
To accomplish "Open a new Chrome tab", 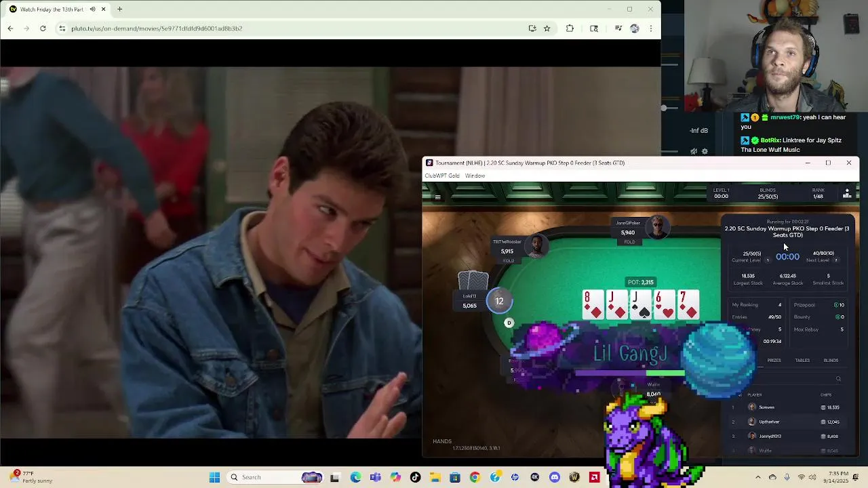I will click(x=119, y=9).
